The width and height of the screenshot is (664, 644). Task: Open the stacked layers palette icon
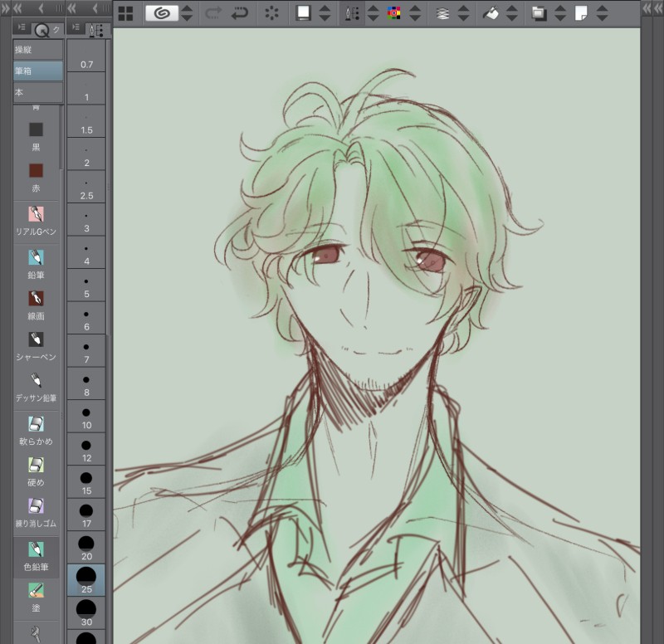click(442, 13)
